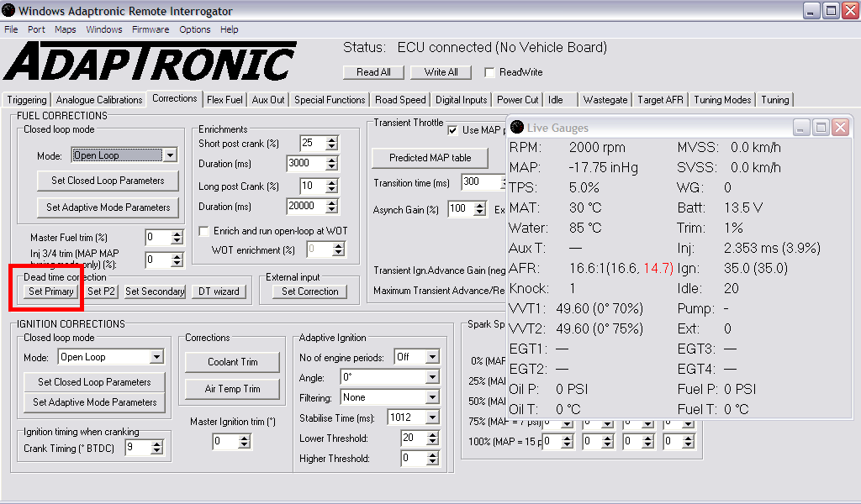
Task: Click the Adaptronic app icon in title bar
Action: coord(9,11)
